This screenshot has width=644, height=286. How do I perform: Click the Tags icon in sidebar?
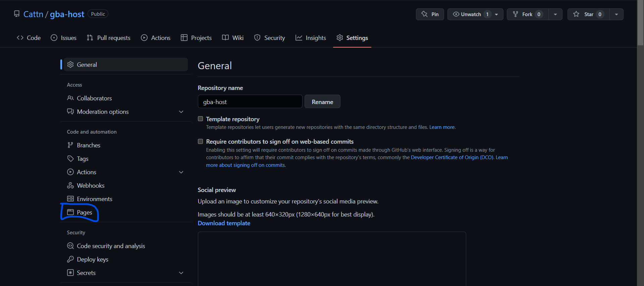point(70,158)
